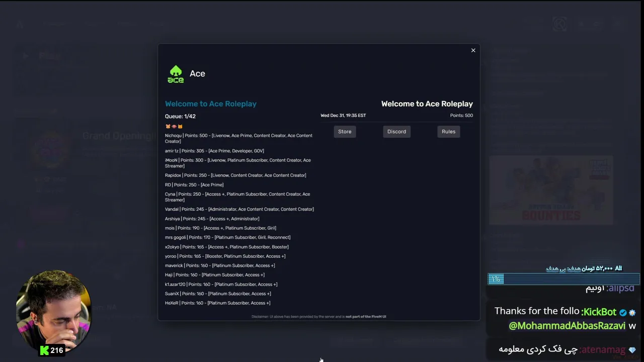Select the RD Points 250 entry
644x362 pixels.
coord(194,185)
